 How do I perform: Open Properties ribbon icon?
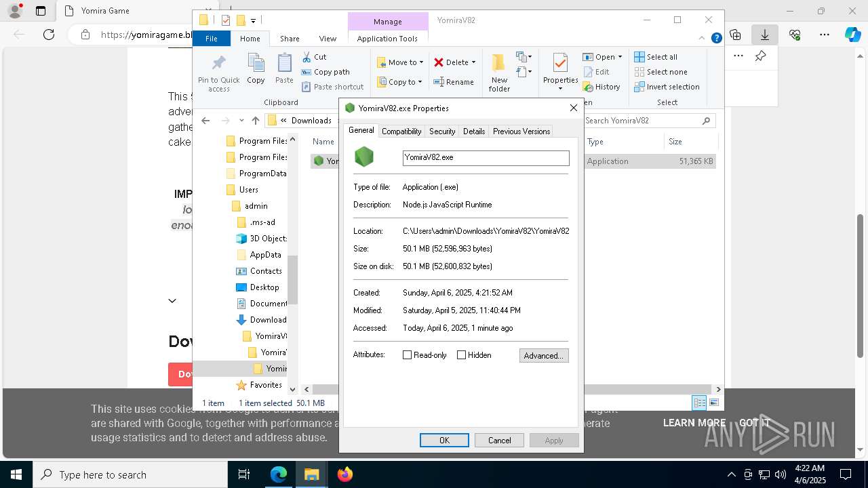coord(560,63)
